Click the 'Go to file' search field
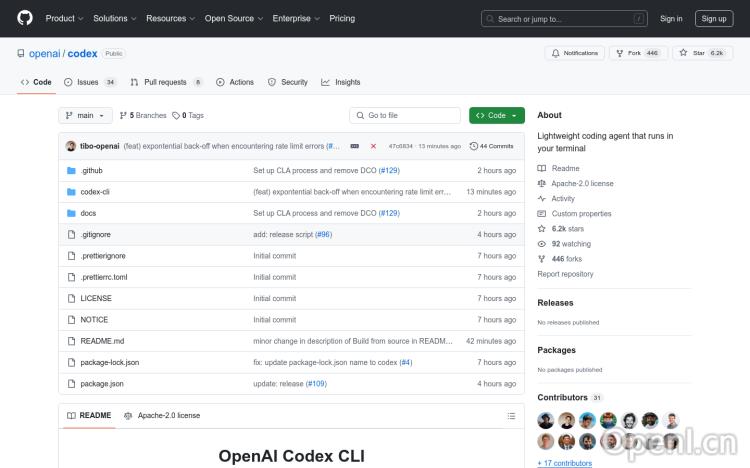 405,115
